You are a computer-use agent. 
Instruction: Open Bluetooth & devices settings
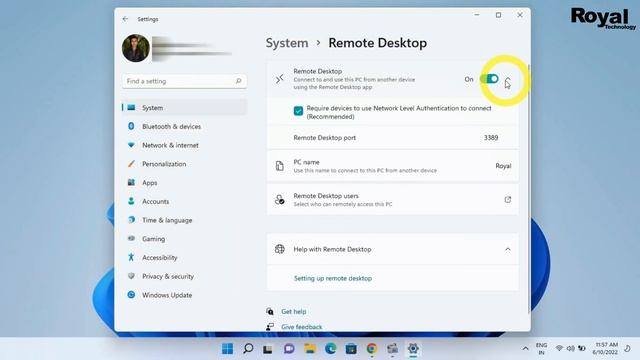(x=184, y=127)
